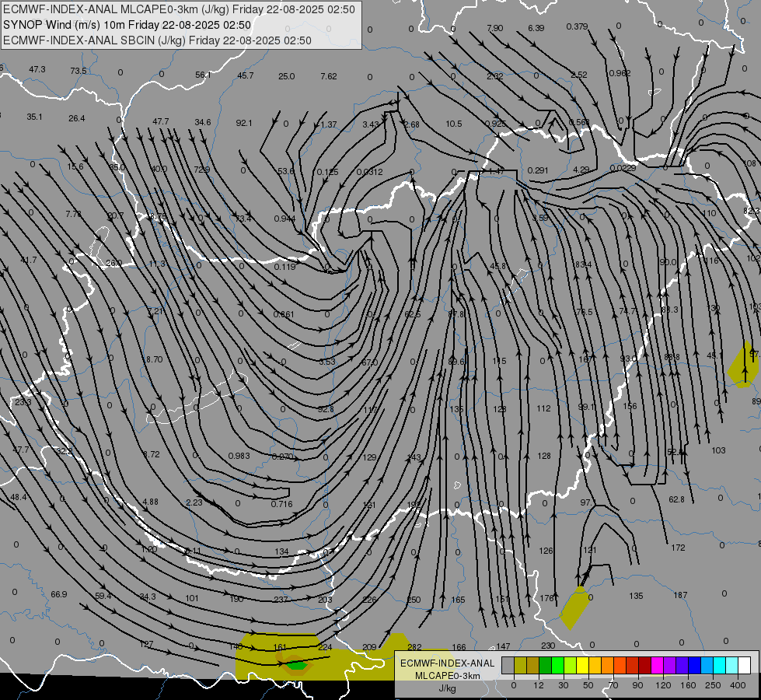Click the map value '187'
Viewport: 761px width, 700px height.
click(x=680, y=595)
